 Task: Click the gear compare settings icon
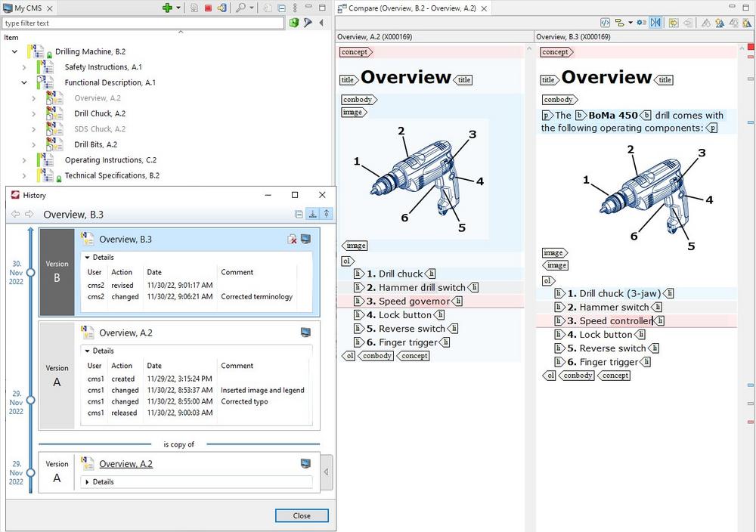pyautogui.click(x=640, y=23)
